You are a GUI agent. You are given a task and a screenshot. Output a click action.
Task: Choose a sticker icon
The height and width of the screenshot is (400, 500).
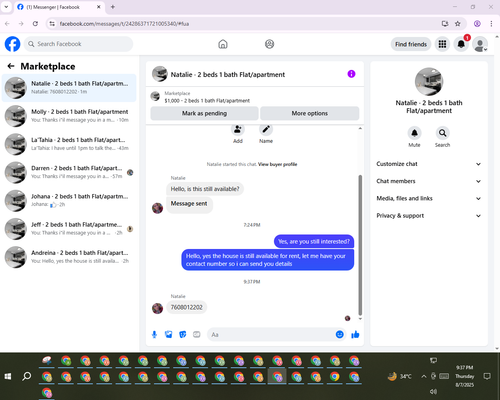tap(183, 334)
